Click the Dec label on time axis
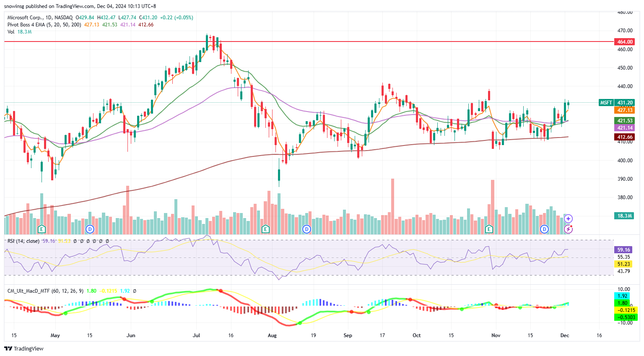644x356 pixels. [x=565, y=335]
